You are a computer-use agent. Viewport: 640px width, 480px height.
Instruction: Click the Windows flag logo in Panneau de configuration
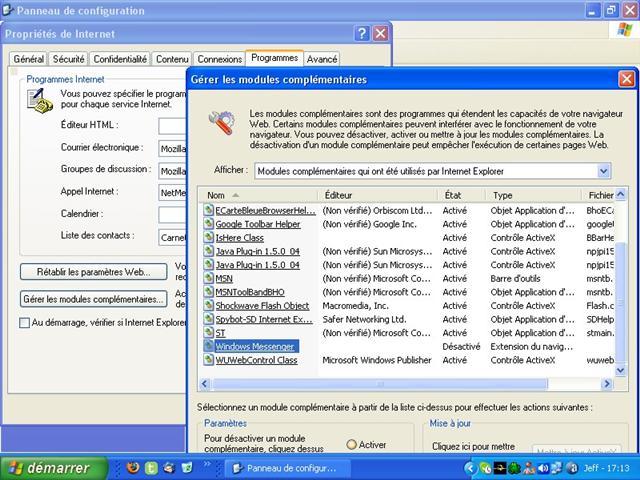click(624, 30)
